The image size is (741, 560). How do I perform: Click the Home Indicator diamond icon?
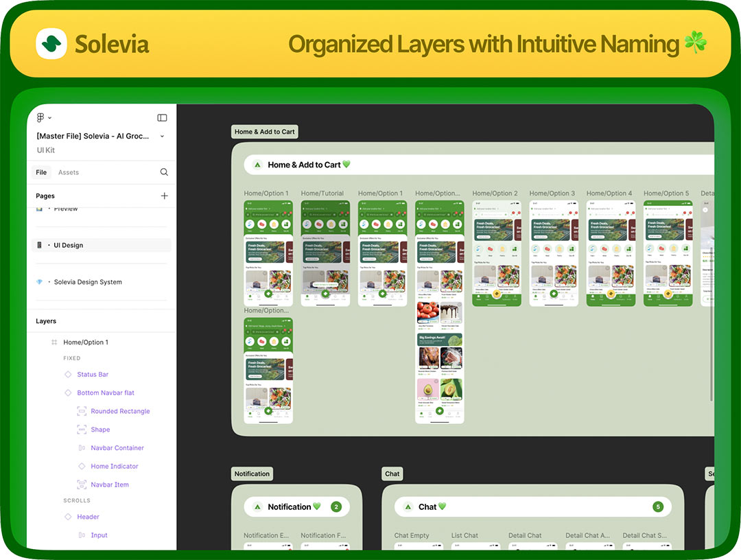click(x=82, y=467)
